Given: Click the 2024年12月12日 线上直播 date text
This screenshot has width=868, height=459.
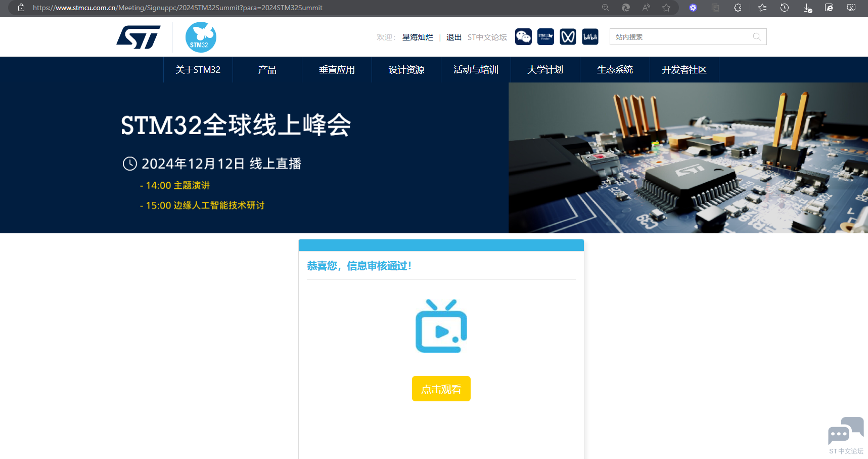Looking at the screenshot, I should (x=221, y=163).
